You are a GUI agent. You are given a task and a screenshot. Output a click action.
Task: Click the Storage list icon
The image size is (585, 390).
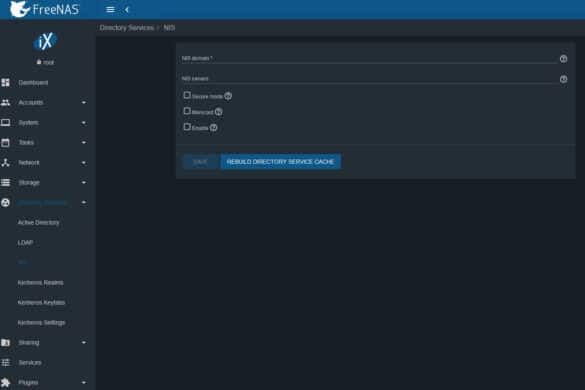tap(6, 182)
